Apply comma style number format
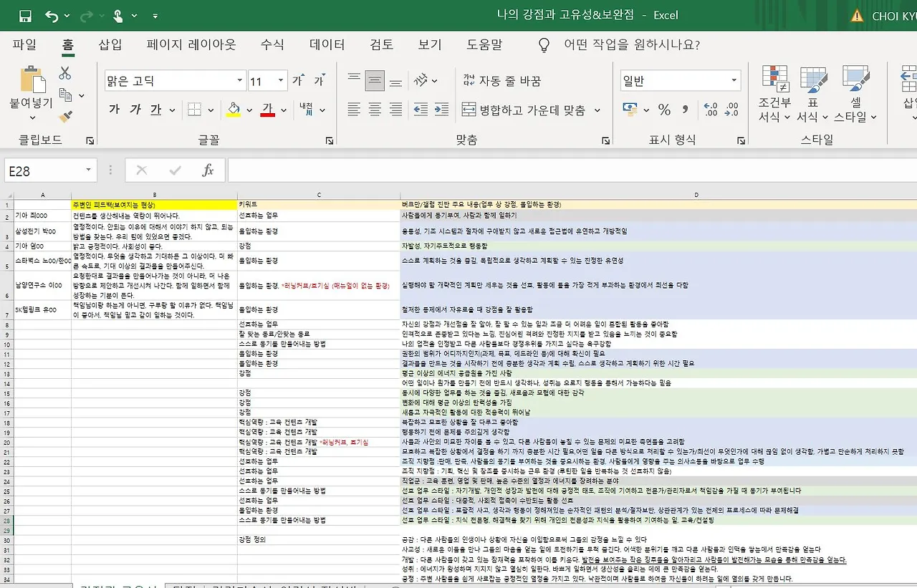This screenshot has height=588, width=917. pyautogui.click(x=686, y=110)
